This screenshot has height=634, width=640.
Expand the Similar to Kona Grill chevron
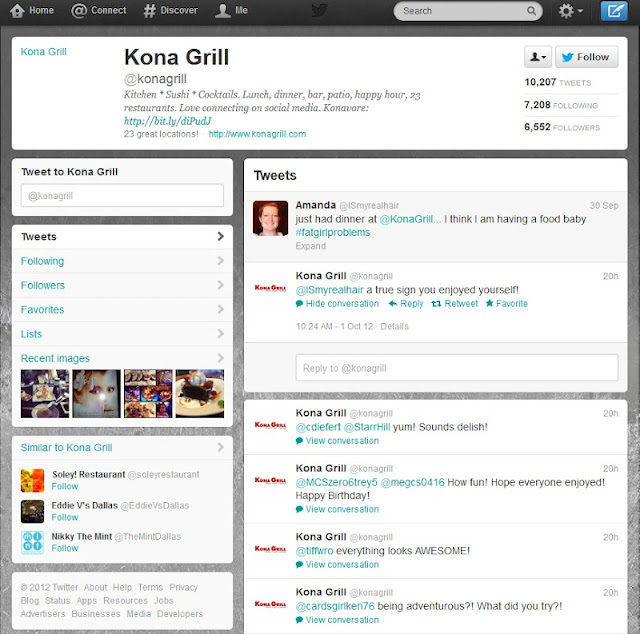tap(220, 447)
